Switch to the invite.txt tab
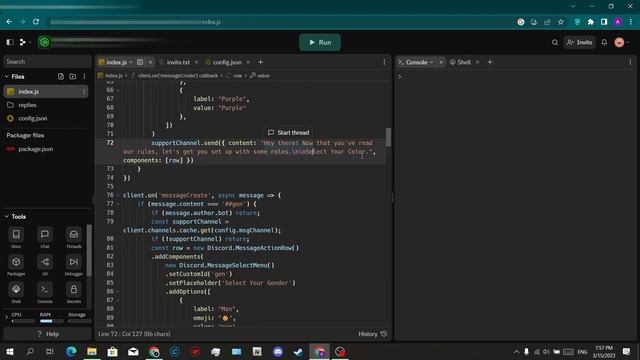 click(x=178, y=62)
